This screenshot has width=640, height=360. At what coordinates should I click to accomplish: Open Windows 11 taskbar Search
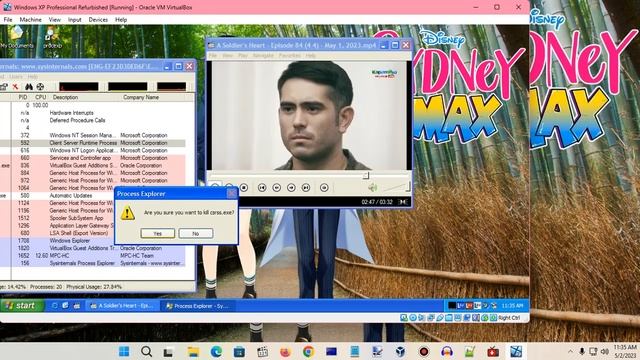point(146,351)
